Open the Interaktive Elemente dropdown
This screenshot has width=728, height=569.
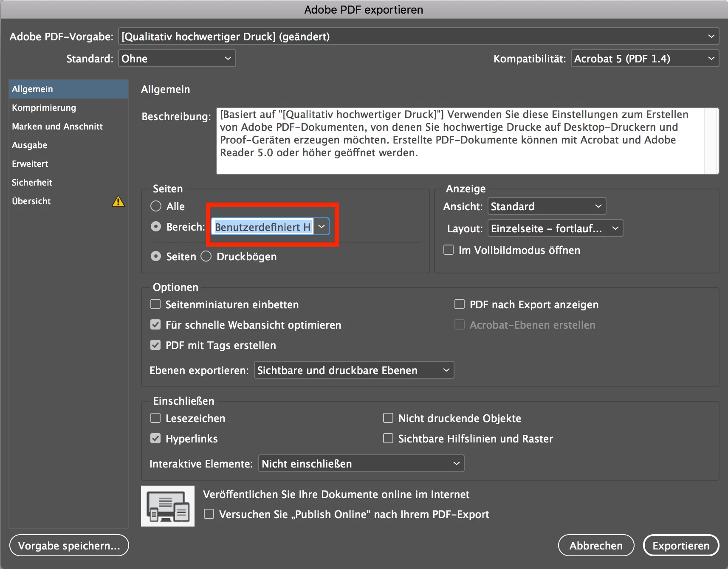point(361,464)
